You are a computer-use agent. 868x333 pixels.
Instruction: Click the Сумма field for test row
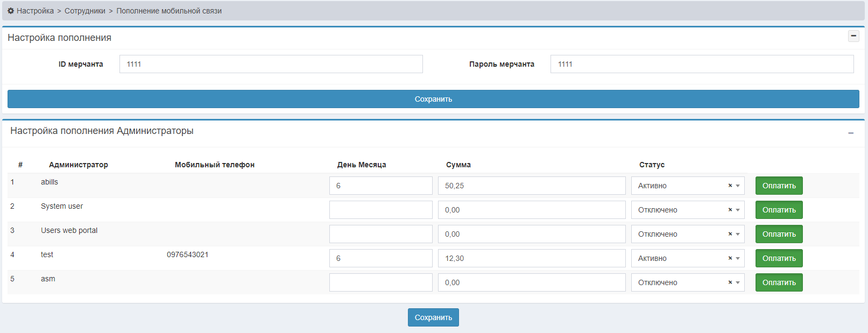[532, 258]
